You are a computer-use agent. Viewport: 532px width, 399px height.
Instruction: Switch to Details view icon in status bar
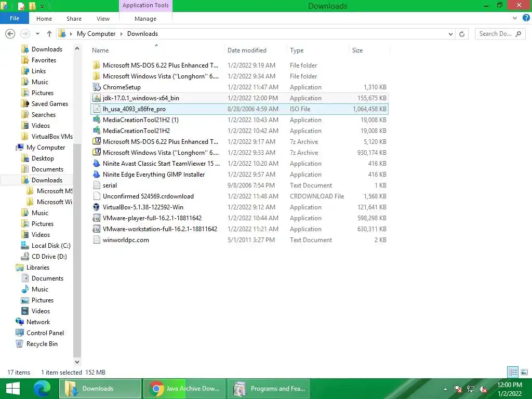(513, 372)
